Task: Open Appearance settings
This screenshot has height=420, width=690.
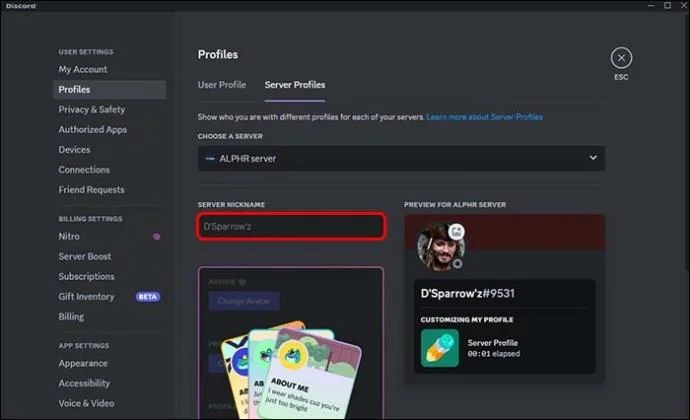Action: [83, 363]
